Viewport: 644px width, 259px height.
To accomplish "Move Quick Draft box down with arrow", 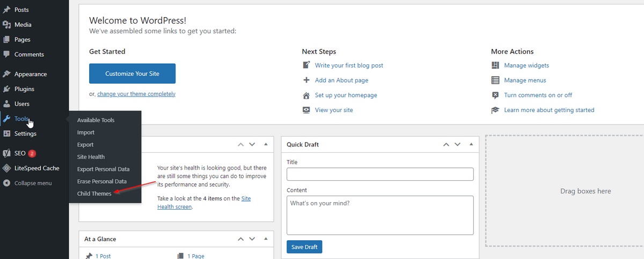I will click(x=458, y=144).
